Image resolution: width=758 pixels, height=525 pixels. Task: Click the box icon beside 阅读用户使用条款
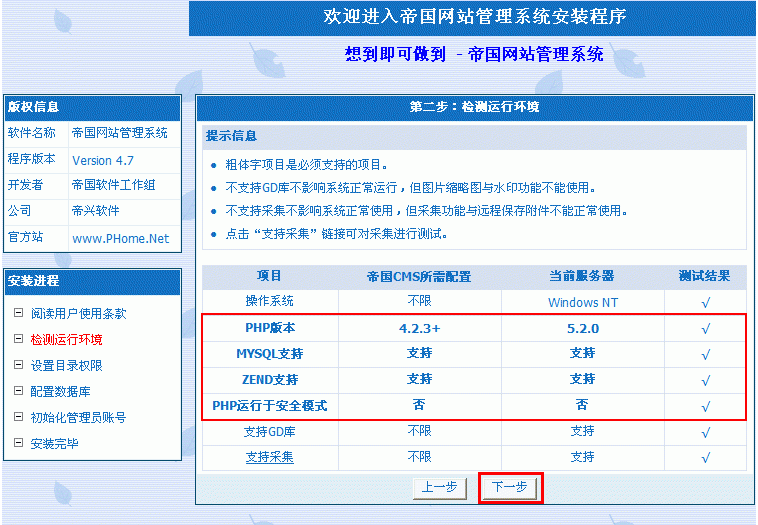[x=18, y=313]
